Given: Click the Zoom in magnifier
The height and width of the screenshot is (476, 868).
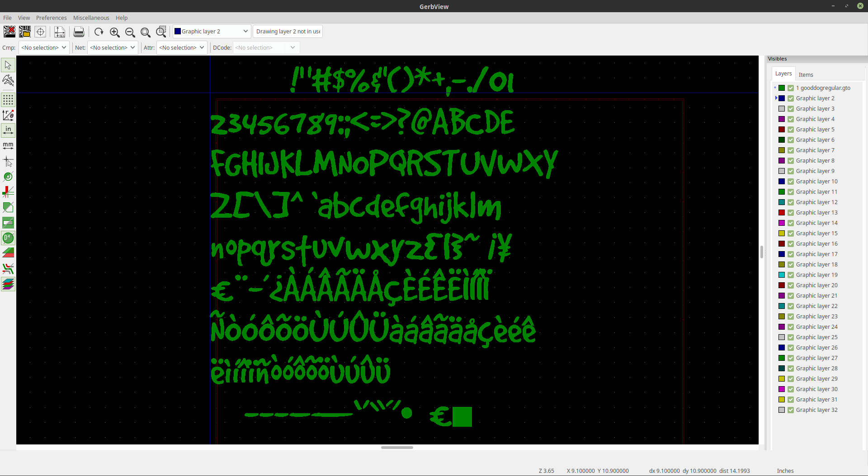Looking at the screenshot, I should click(x=115, y=32).
